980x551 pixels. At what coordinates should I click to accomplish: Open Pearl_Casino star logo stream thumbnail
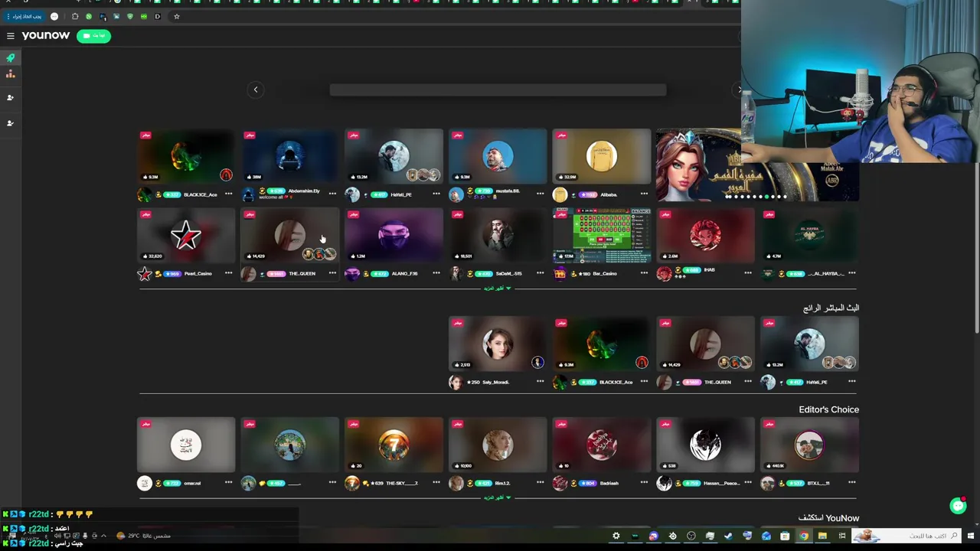pos(186,236)
